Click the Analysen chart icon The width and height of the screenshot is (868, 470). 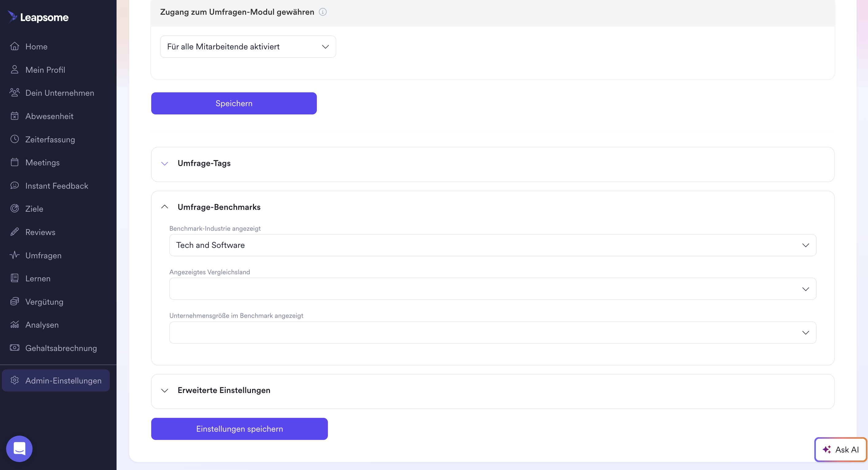point(14,324)
